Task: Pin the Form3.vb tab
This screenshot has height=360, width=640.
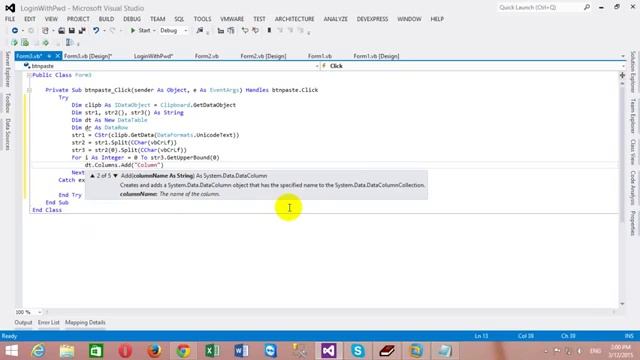Action: point(49,56)
